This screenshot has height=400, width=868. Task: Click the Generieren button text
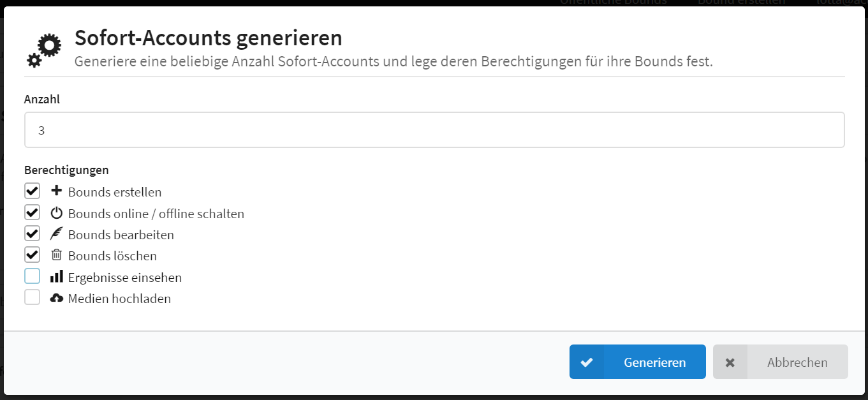click(655, 362)
